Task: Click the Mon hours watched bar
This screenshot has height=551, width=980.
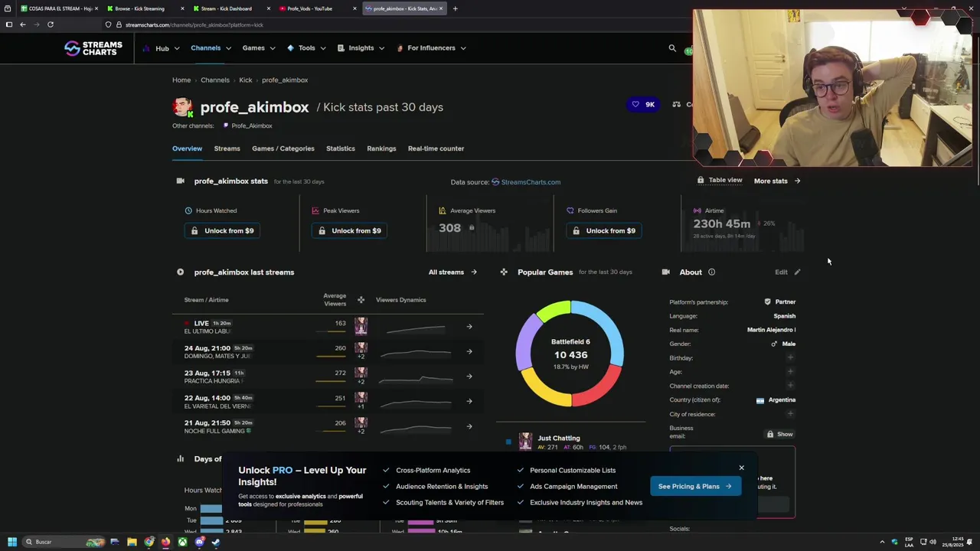Action: [x=211, y=508]
